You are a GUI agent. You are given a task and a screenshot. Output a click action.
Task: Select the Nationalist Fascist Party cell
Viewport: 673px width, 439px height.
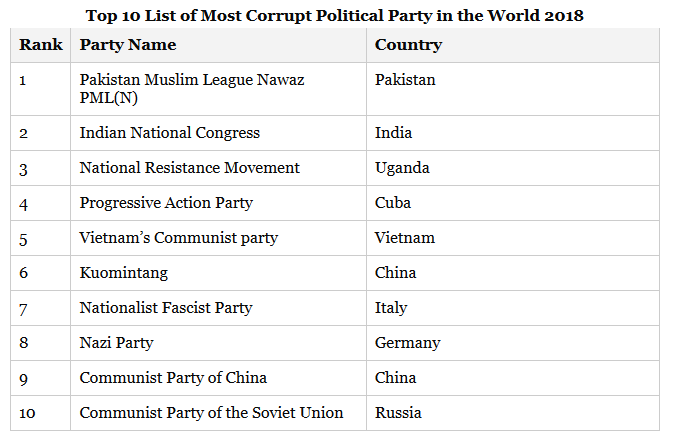click(x=166, y=308)
